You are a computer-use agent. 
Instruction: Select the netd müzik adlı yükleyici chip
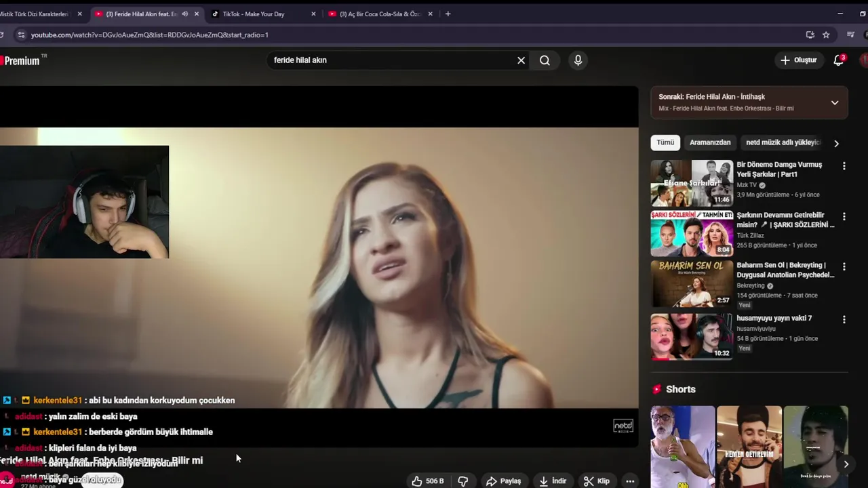pos(783,142)
